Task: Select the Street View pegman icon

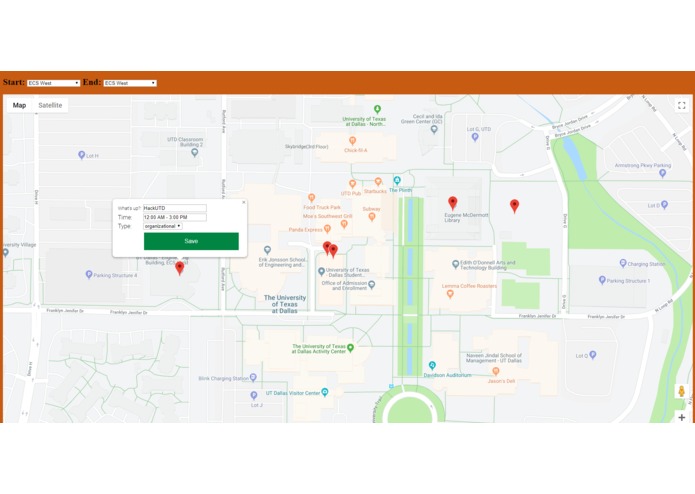Action: click(682, 392)
